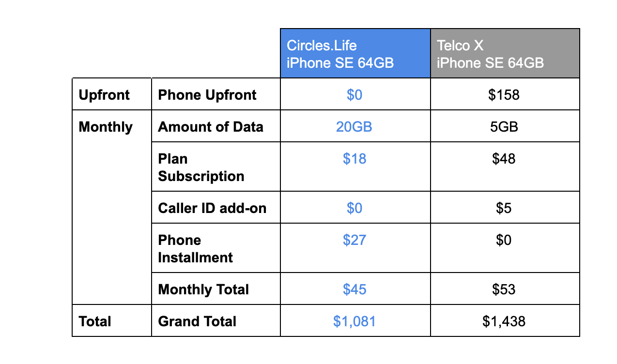Click the $48 plan subscription value
This screenshot has height=364, width=617.
point(504,159)
